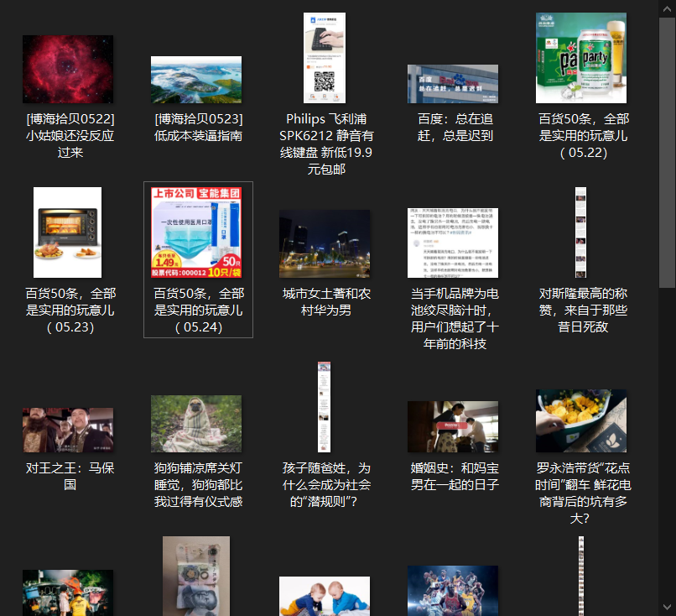Click the 百货50条 (05.22) title link

580,134
